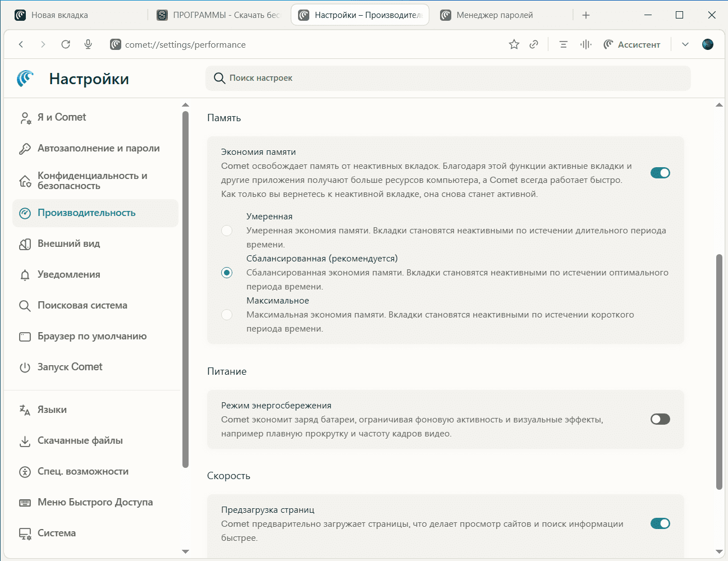This screenshot has height=561, width=728.
Task: Open Внешний вид settings section
Action: [x=68, y=243]
